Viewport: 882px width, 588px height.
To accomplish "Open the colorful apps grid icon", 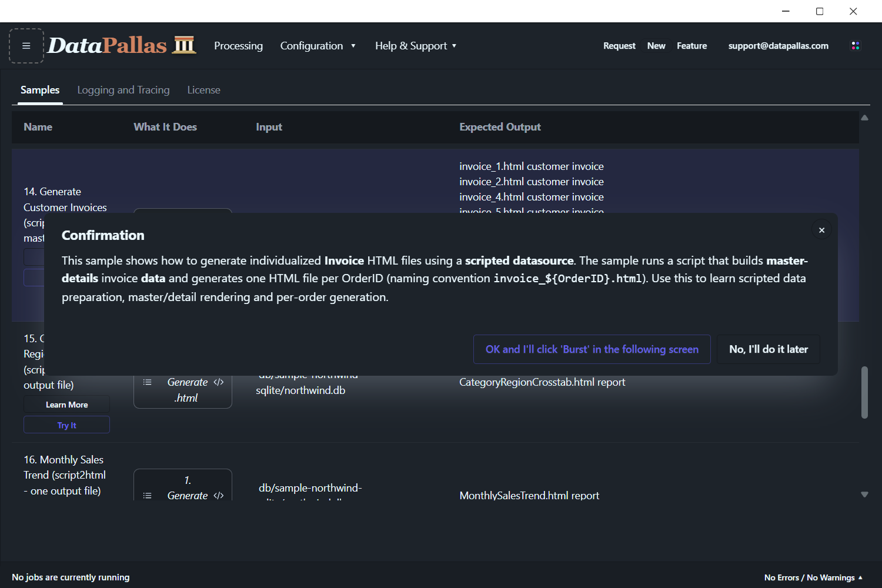I will click(x=856, y=46).
